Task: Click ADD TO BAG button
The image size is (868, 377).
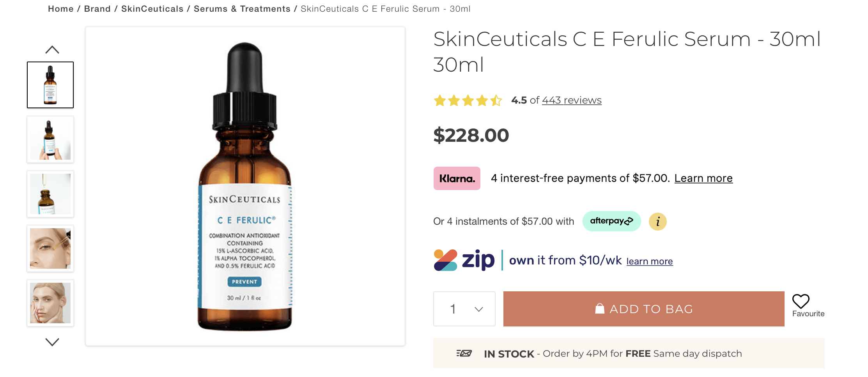Action: (x=644, y=309)
